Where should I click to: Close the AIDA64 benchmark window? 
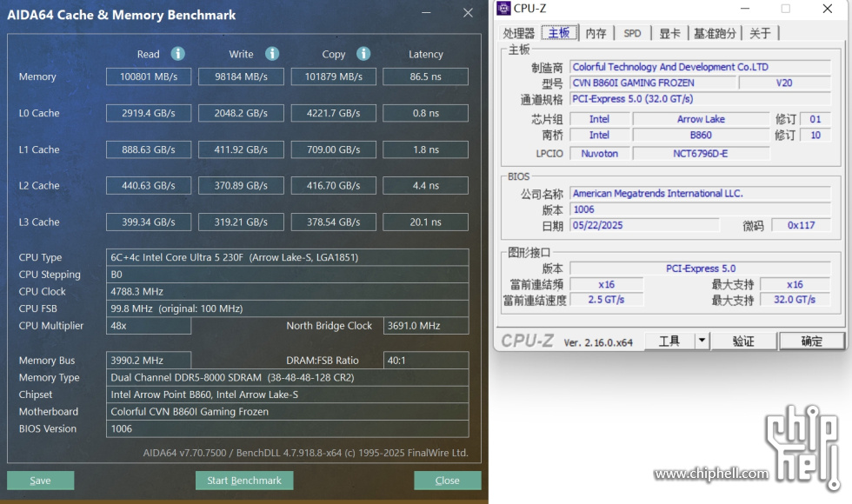pos(468,12)
